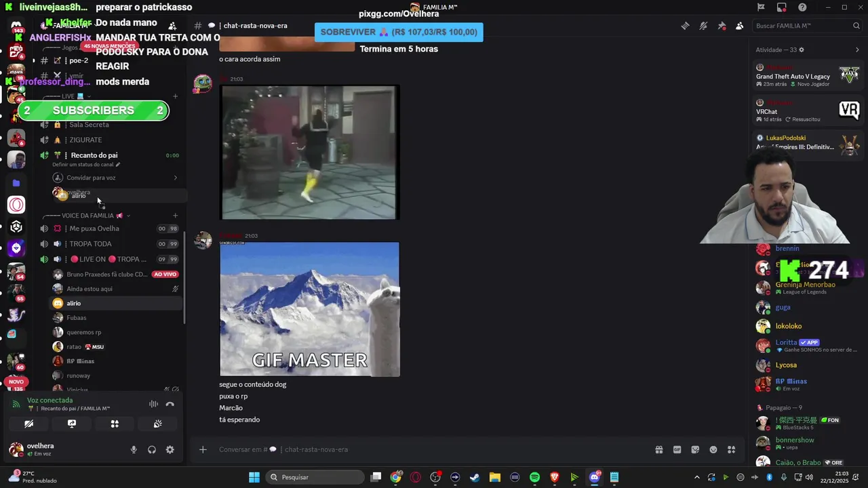Open Atividade settings gear icon
Image resolution: width=868 pixels, height=488 pixels.
pos(802,50)
